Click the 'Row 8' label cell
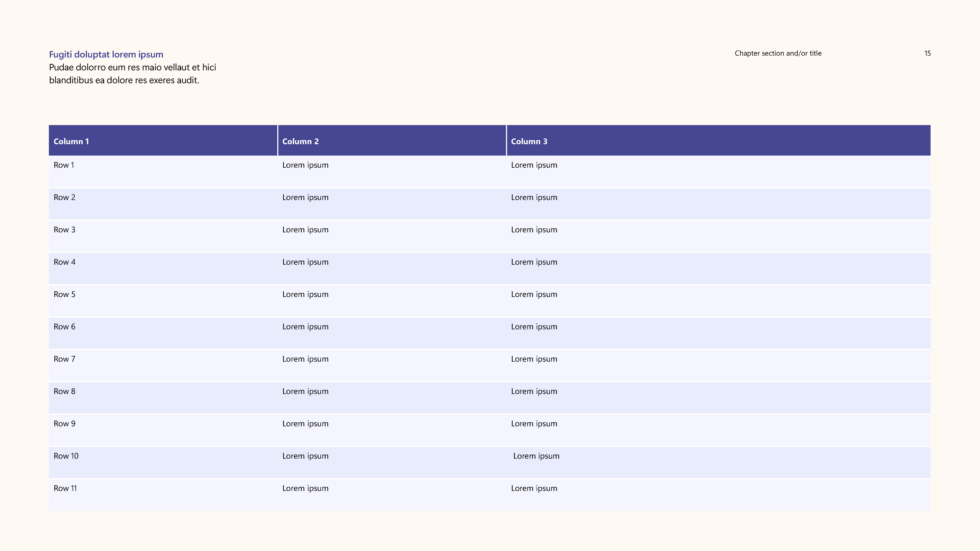980x551 pixels. coord(163,398)
